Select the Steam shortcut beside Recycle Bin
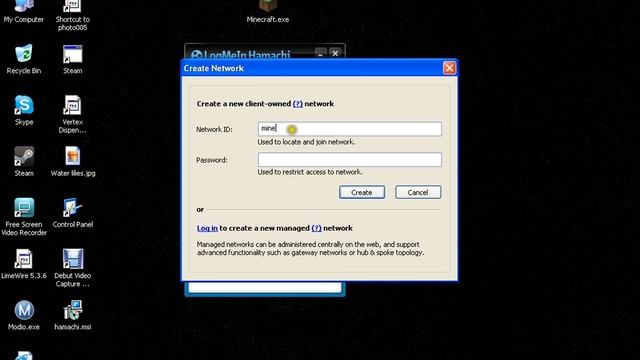 click(73, 54)
